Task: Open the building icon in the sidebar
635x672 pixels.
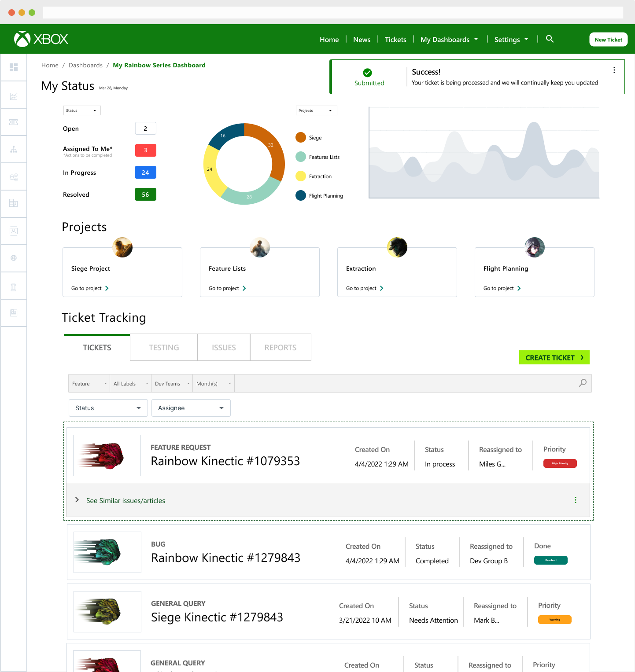Action: [14, 203]
